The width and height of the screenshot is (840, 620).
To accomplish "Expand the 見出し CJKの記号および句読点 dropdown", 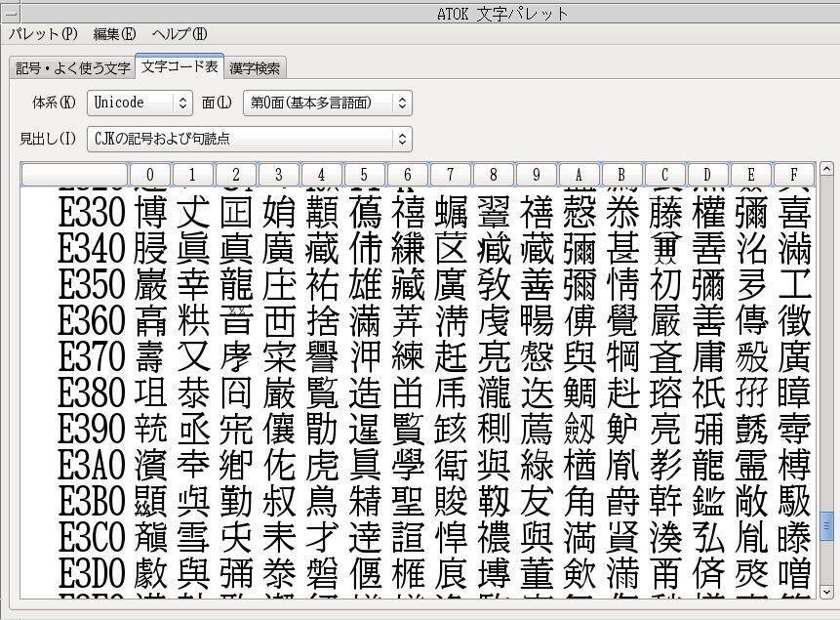I will pos(249,139).
